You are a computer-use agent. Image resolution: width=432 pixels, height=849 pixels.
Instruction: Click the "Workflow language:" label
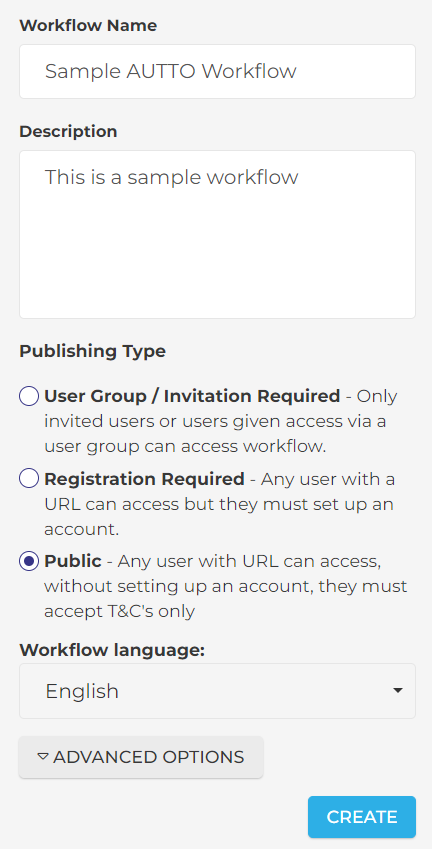pyautogui.click(x=112, y=650)
